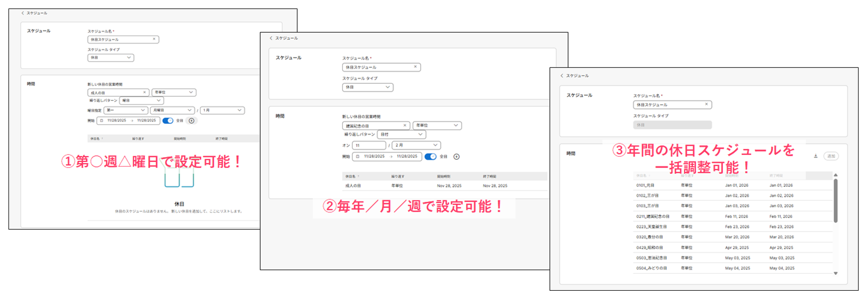Open 繰り返しパターン dropdown showing 日付
This screenshot has height=302, width=868.
pos(401,134)
